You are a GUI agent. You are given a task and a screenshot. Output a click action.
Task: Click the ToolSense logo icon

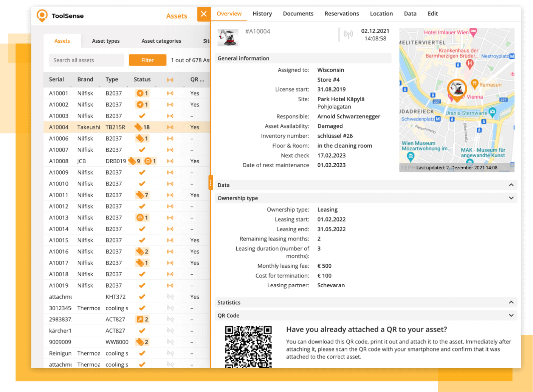[x=42, y=15]
